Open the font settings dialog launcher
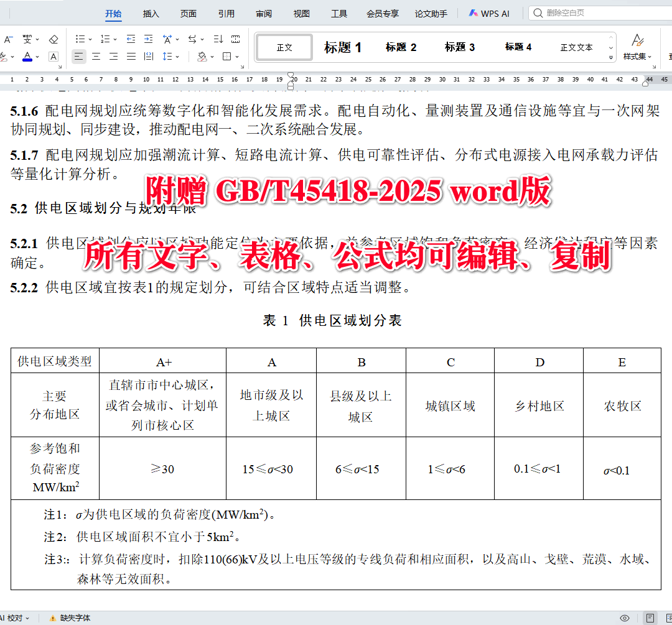Screen dimensions: 672x625 coord(60,67)
